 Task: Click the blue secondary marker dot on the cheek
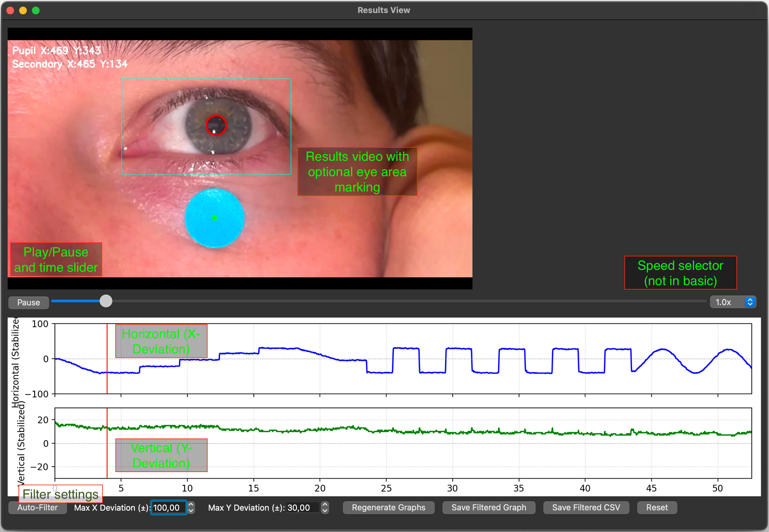pos(214,218)
